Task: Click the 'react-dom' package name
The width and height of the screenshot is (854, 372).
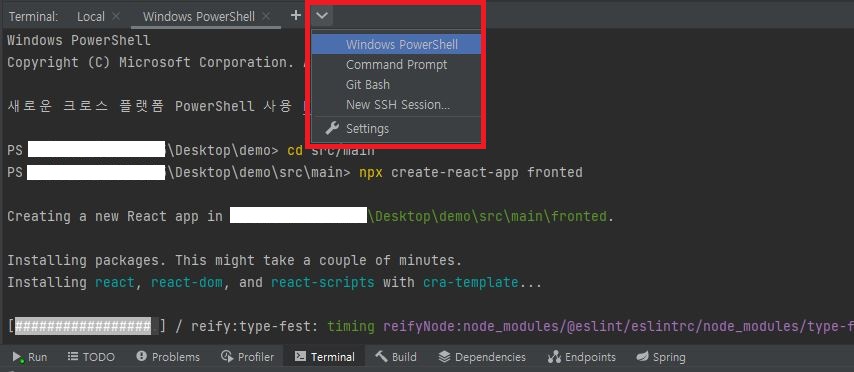Action: point(187,283)
